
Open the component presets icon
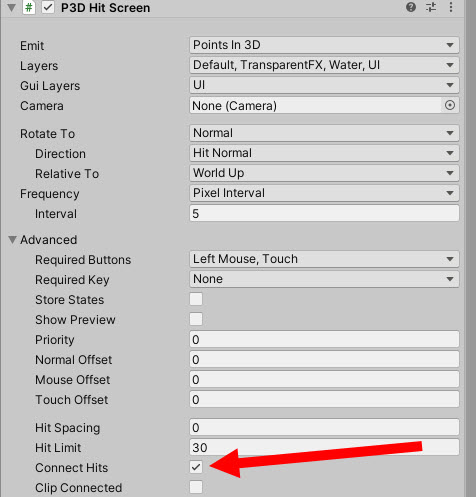click(x=431, y=7)
